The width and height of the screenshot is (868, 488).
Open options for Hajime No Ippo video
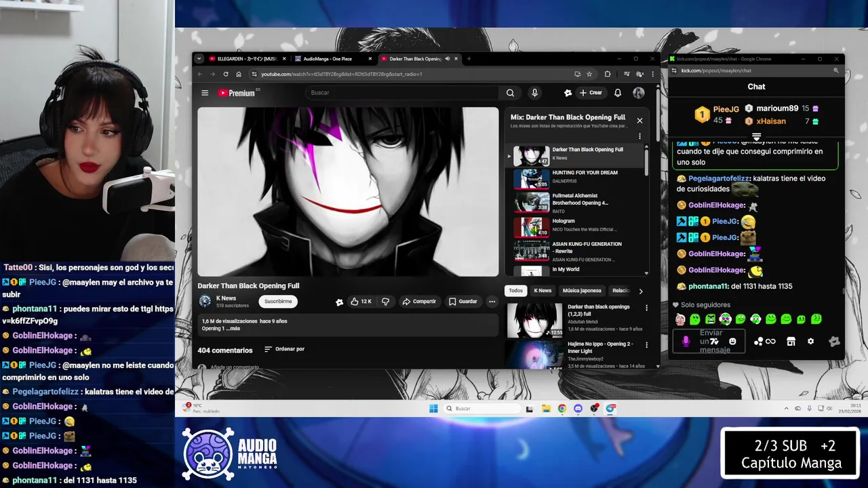coord(646,345)
